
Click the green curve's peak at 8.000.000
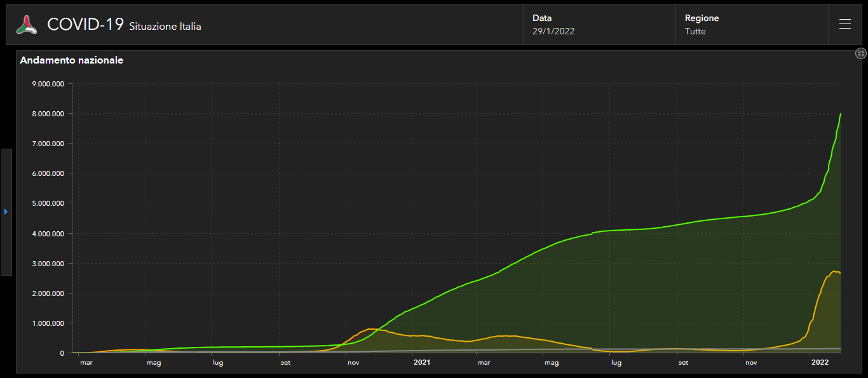coord(841,114)
